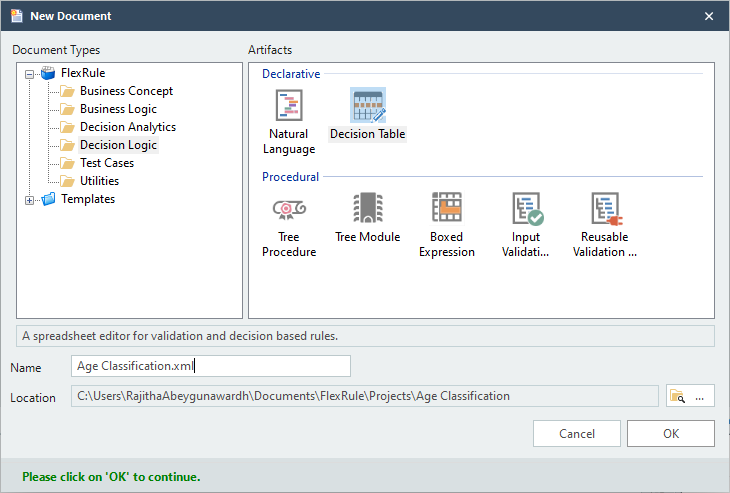Image resolution: width=730 pixels, height=493 pixels.
Task: Select the Natural Language artifact icon
Action: tap(289, 106)
